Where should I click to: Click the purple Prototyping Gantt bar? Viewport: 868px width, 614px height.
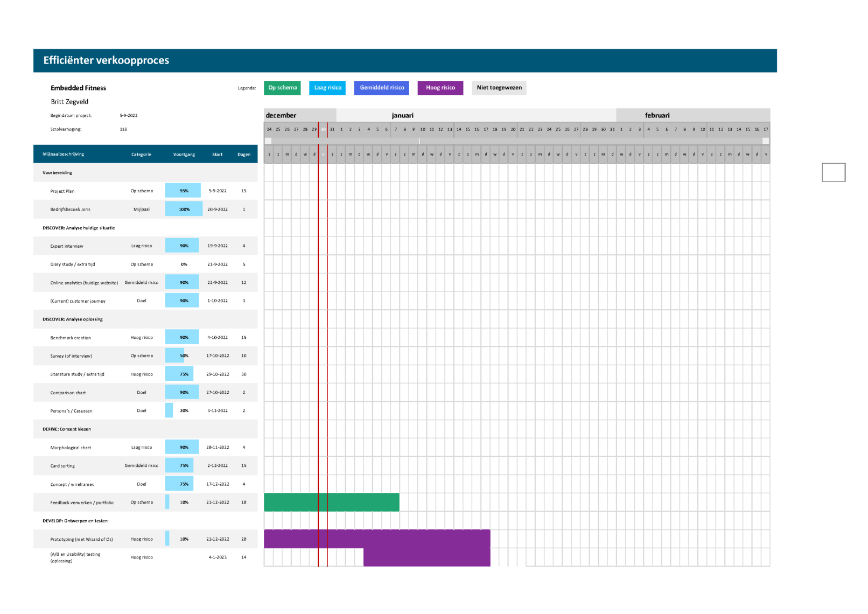[x=377, y=539]
